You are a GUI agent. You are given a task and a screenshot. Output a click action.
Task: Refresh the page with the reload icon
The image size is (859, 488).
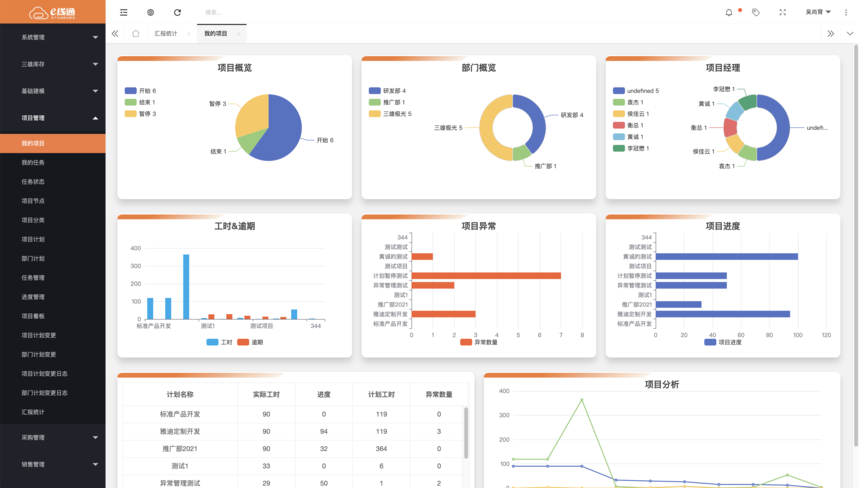(x=177, y=12)
